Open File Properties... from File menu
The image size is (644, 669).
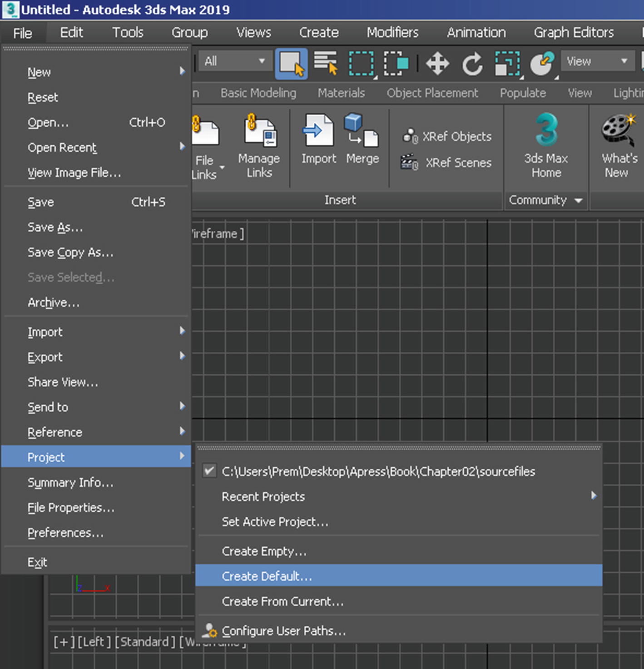96,507
